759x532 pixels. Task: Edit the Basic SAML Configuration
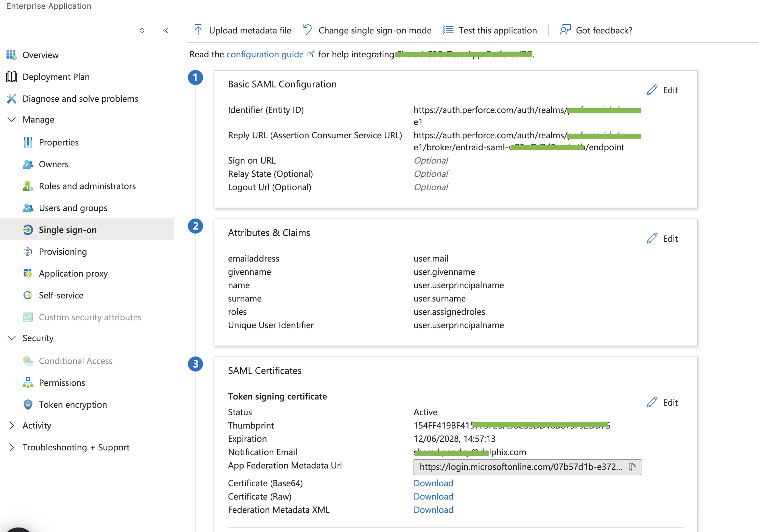click(x=662, y=90)
